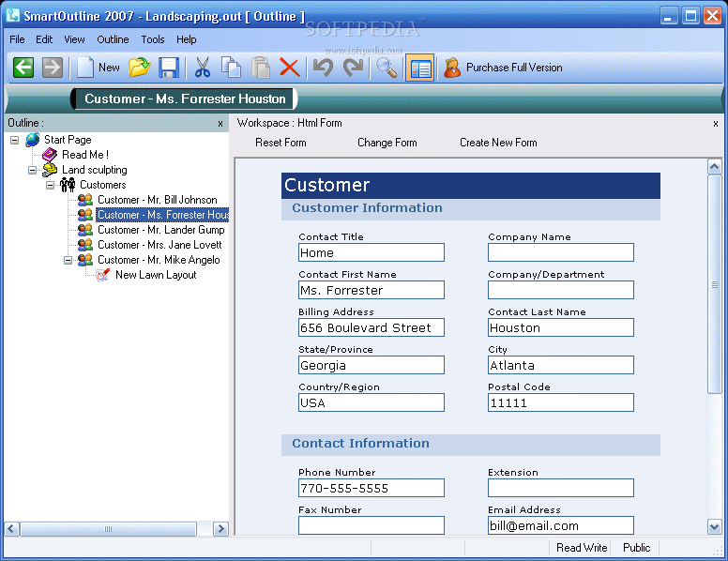Click the Read Me book icon
Image resolution: width=728 pixels, height=561 pixels.
(50, 155)
